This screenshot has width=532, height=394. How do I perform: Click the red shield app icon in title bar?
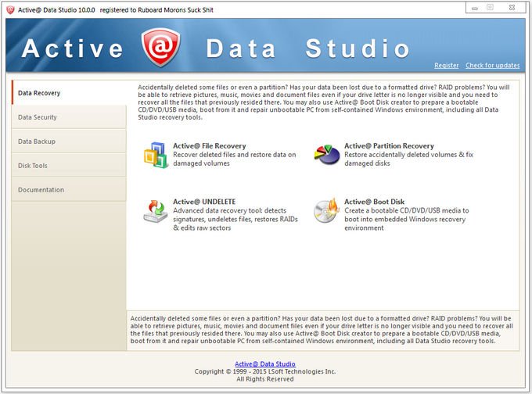pos(10,10)
